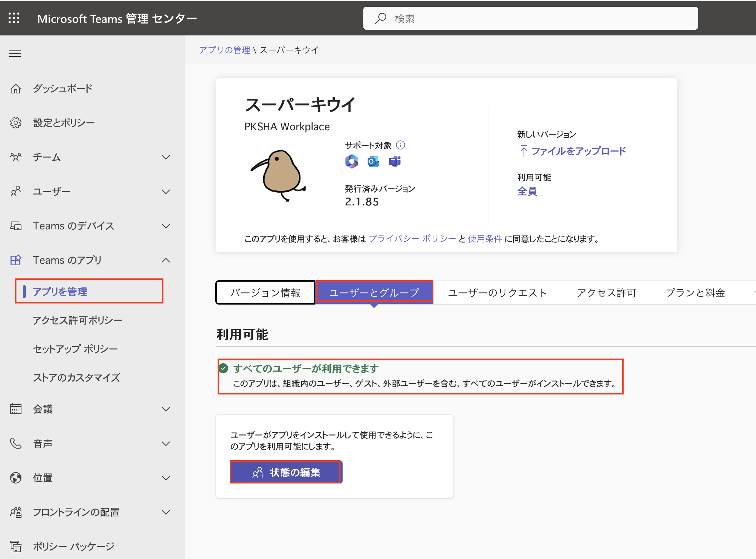Viewport: 756px width, 559px height.
Task: Open the アクセス許可 tab
Action: coord(607,293)
